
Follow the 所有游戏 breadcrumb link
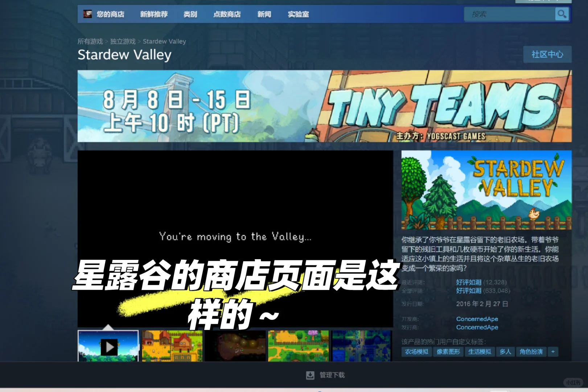coord(90,41)
